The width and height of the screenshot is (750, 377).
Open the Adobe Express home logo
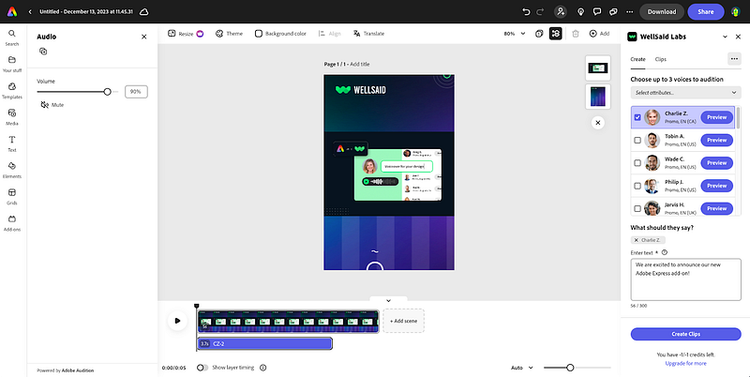tap(12, 11)
